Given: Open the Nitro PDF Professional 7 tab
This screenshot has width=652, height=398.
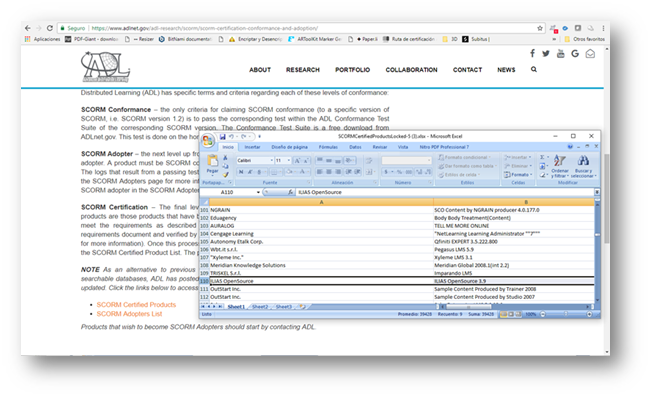Looking at the screenshot, I should [x=444, y=147].
